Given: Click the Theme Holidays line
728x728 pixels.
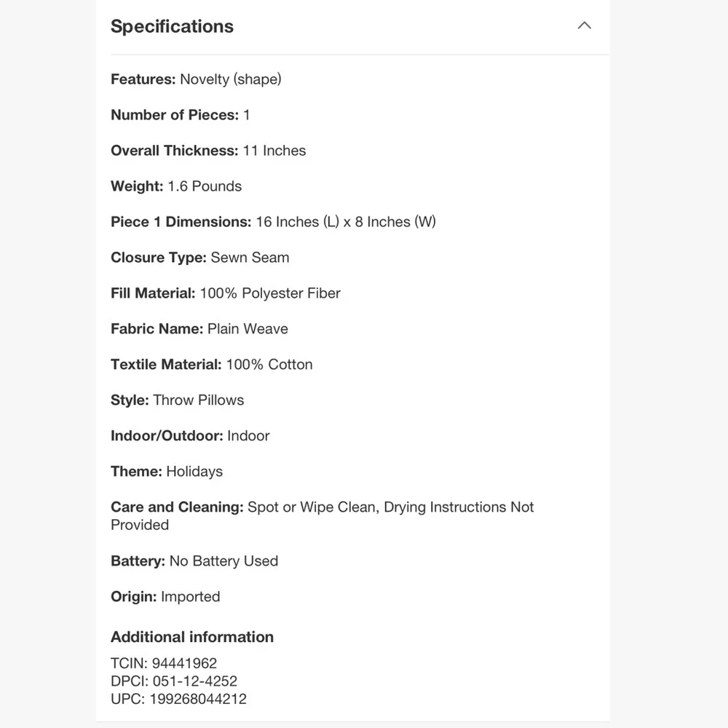Looking at the screenshot, I should [x=166, y=471].
